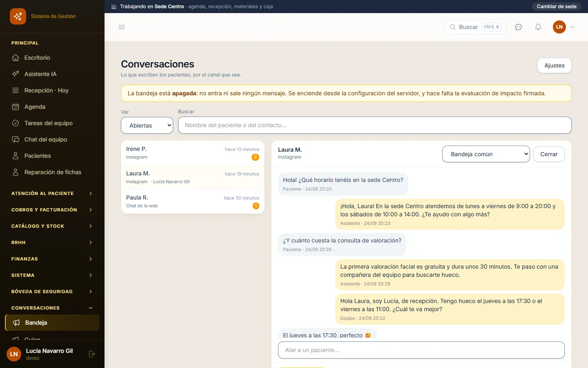Viewport: 588px width, 368px height.
Task: Open the chat bubble icon in top bar
Action: (x=519, y=27)
